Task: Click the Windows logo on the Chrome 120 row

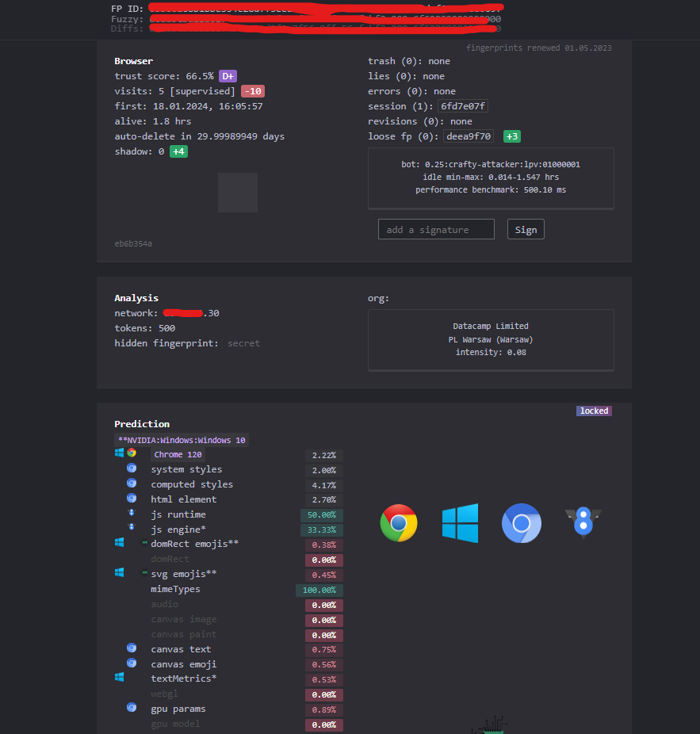Action: [119, 452]
